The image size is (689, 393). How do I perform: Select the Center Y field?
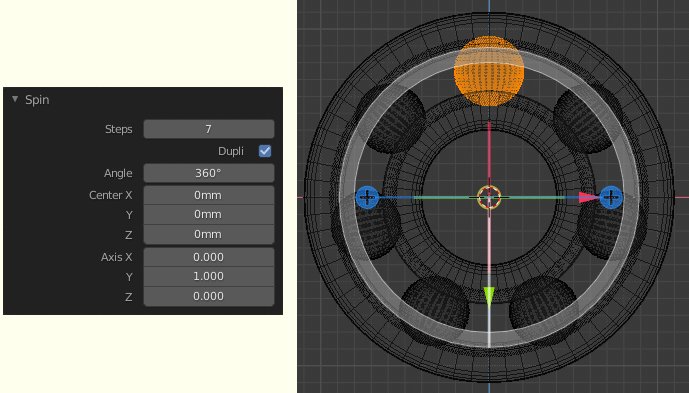click(x=209, y=215)
